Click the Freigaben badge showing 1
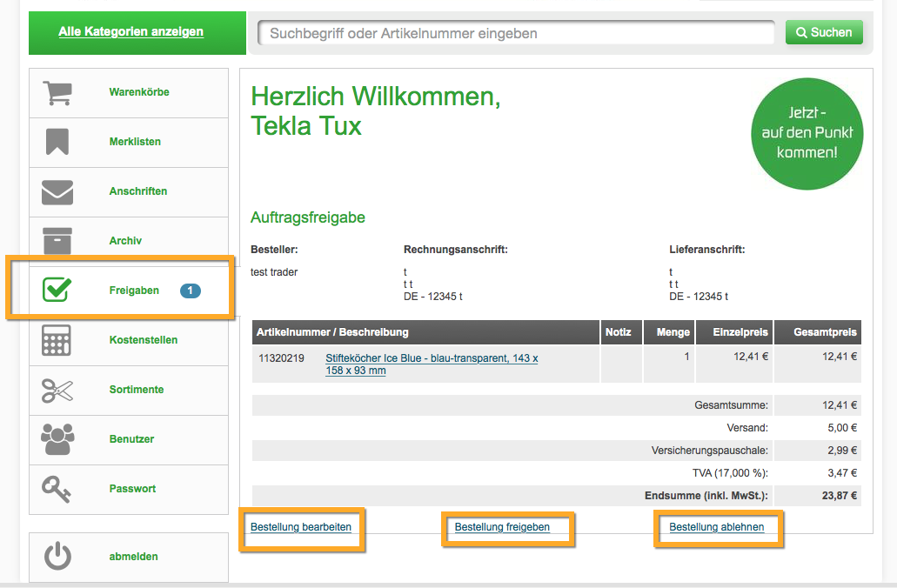Image resolution: width=897 pixels, height=588 pixels. pyautogui.click(x=190, y=291)
